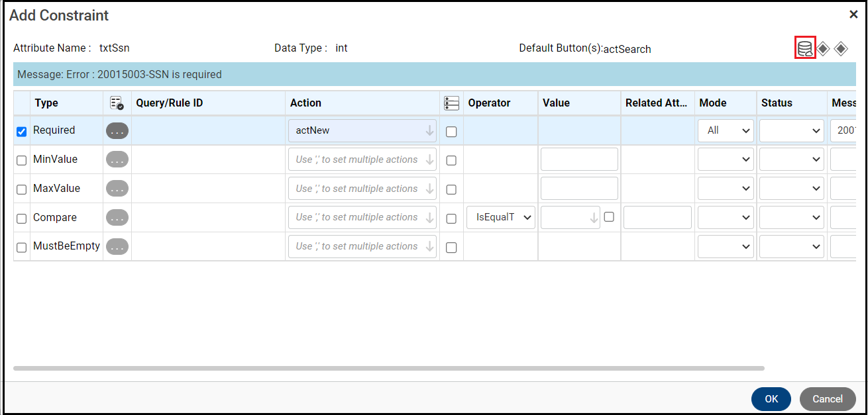Image resolution: width=868 pixels, height=415 pixels.
Task: Uncheck the Required constraint checkbox
Action: pyautogui.click(x=22, y=131)
